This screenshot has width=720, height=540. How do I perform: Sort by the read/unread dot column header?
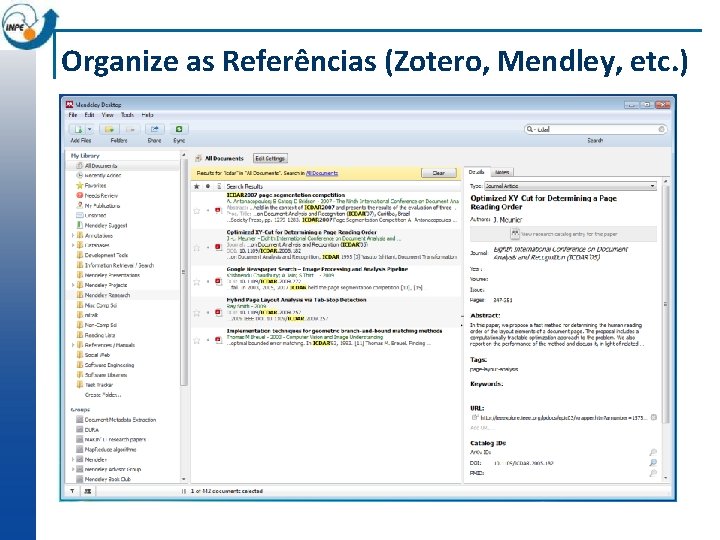[x=208, y=186]
